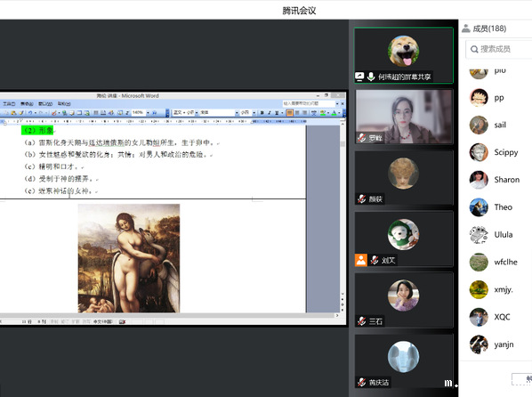Click the character scaling 文 icon
This screenshot has width=532, height=397.
click(x=314, y=113)
